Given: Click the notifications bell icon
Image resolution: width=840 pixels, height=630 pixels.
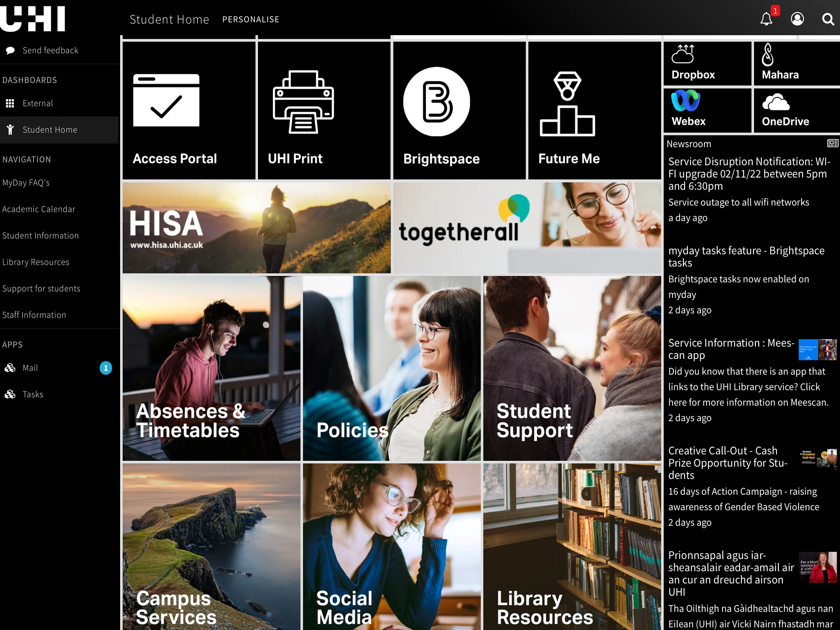Looking at the screenshot, I should coord(767,18).
